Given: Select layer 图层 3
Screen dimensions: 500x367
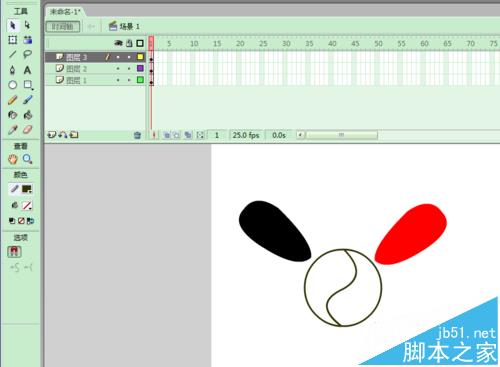Looking at the screenshot, I should (x=77, y=57).
